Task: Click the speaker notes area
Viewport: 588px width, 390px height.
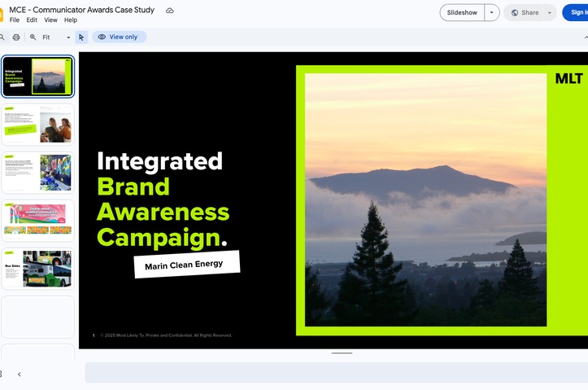Action: click(337, 373)
